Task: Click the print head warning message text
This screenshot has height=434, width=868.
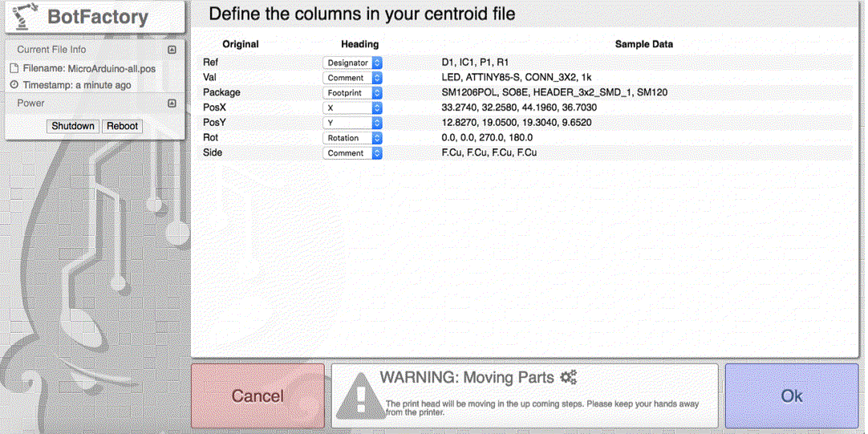Action: (x=542, y=408)
